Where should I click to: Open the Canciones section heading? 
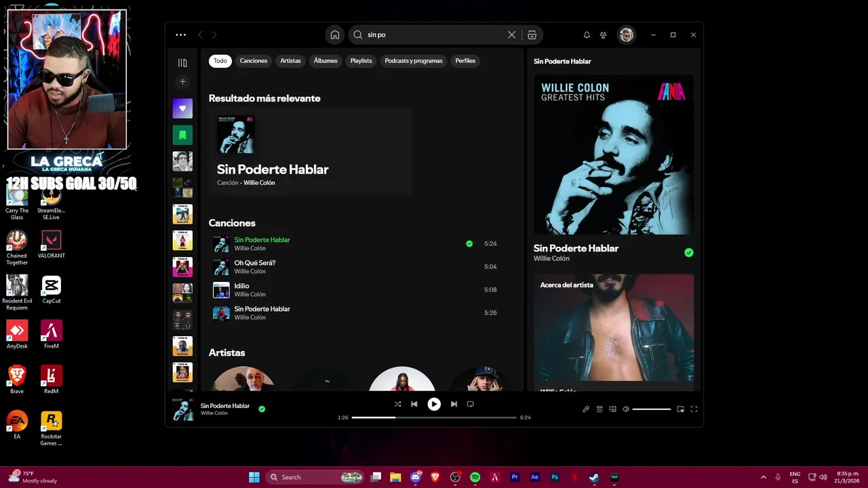[x=232, y=223]
